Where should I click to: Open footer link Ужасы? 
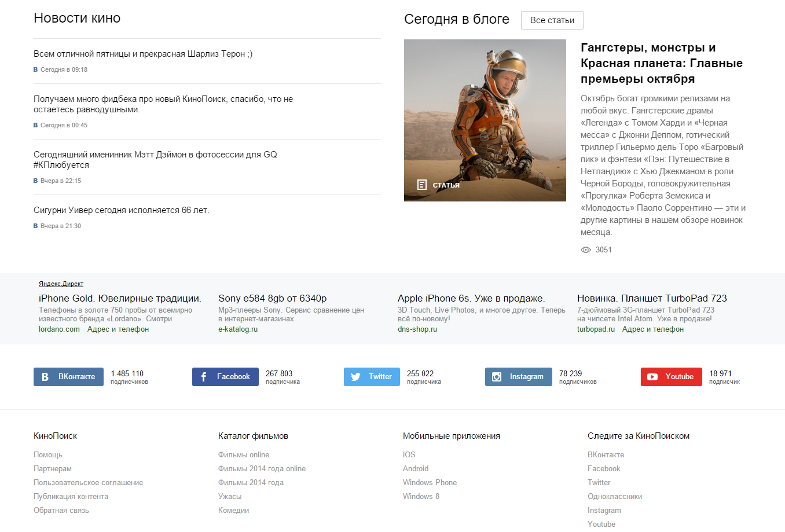tap(230, 497)
